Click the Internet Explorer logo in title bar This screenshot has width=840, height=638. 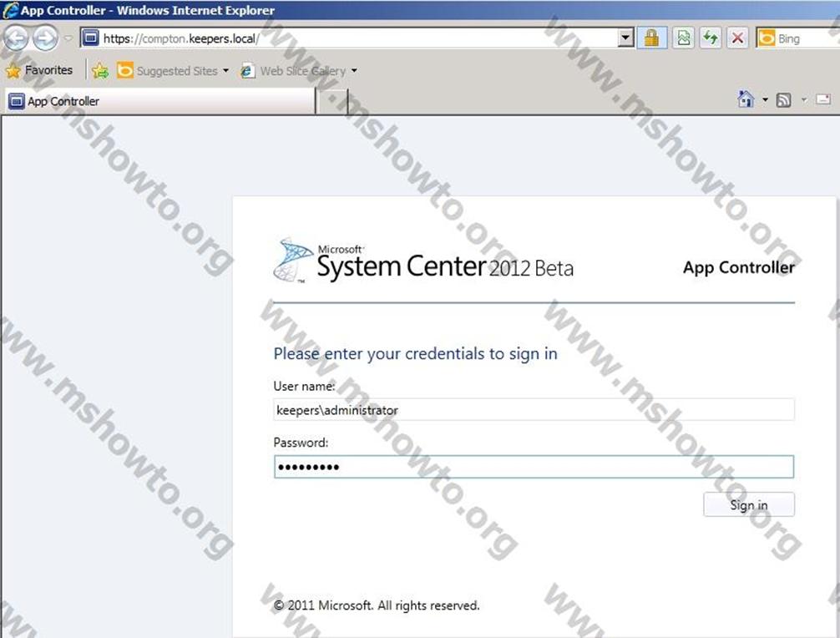coord(10,10)
